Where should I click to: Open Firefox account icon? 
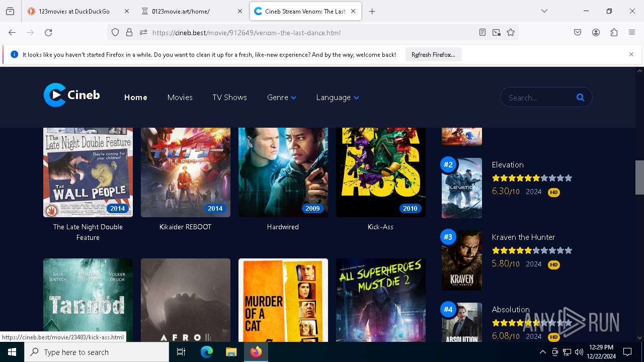(596, 32)
